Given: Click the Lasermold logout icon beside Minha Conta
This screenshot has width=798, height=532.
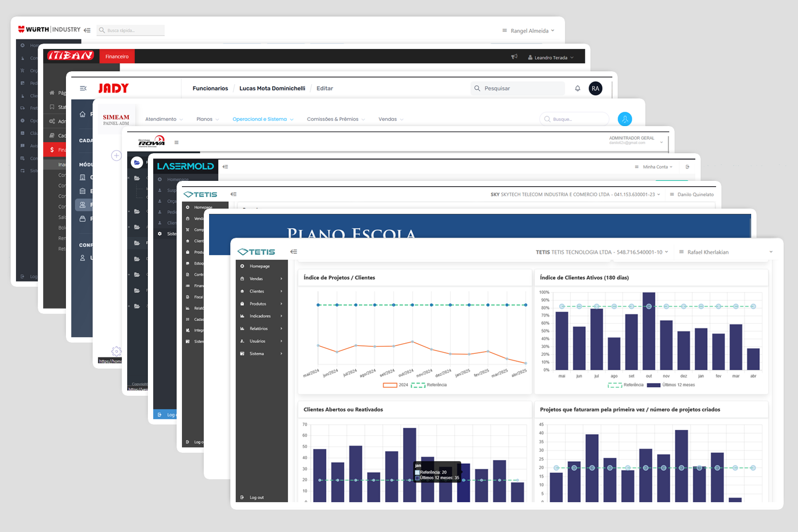Looking at the screenshot, I should [687, 167].
